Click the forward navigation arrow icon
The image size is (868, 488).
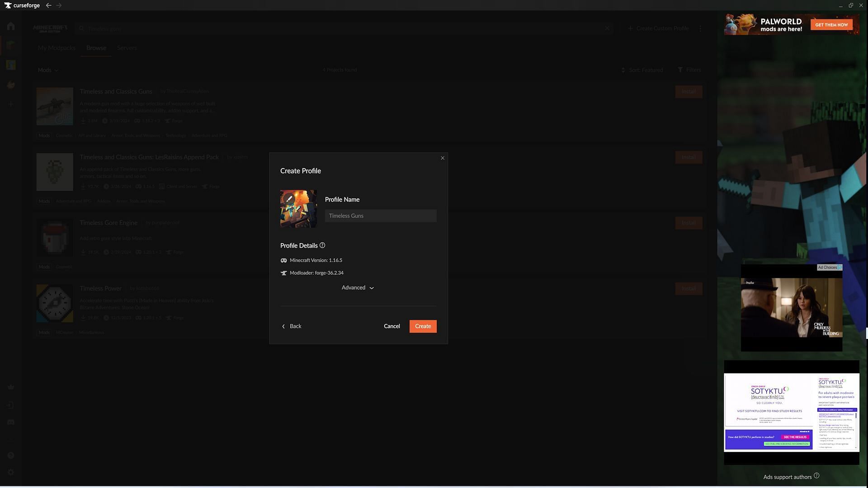[59, 5]
